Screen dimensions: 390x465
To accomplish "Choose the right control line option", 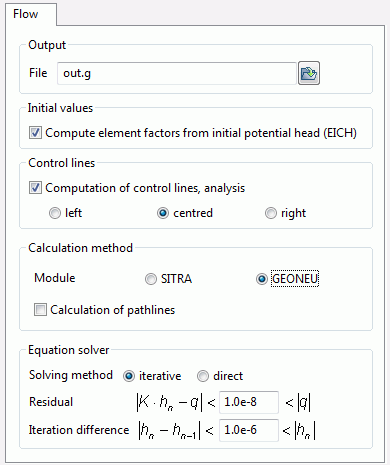I will point(271,213).
